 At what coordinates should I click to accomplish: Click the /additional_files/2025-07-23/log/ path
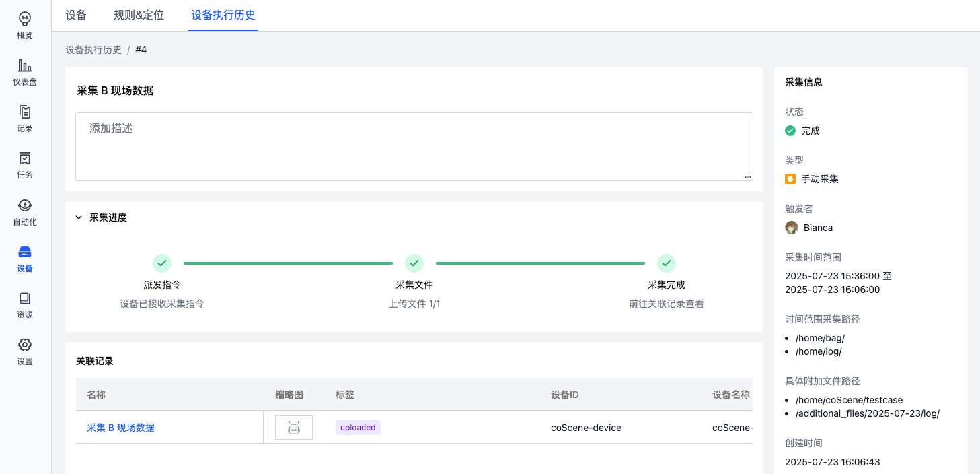point(868,413)
